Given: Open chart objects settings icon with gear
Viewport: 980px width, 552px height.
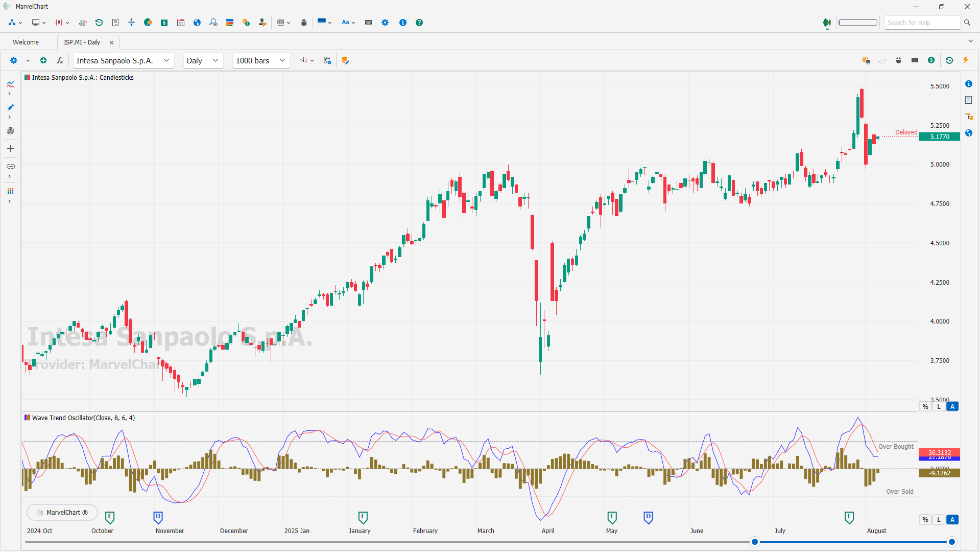Looking at the screenshot, I should tap(327, 60).
